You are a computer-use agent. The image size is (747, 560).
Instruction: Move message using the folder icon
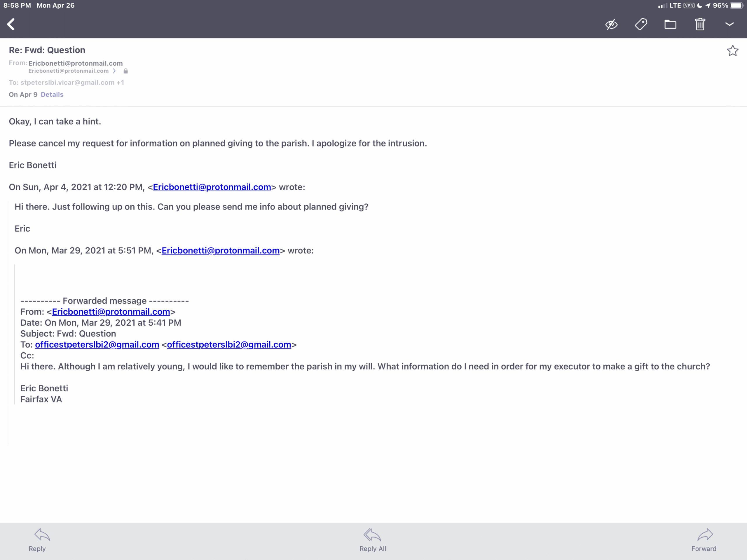pyautogui.click(x=670, y=24)
